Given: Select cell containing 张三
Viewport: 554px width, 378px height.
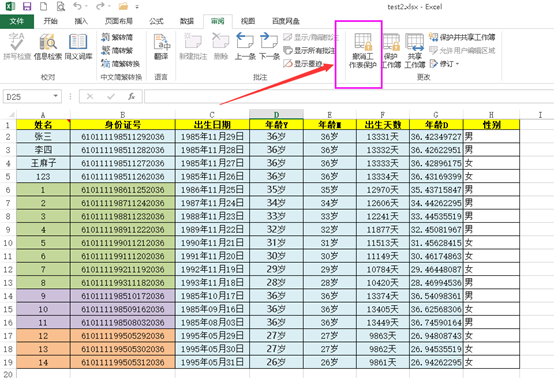Looking at the screenshot, I should (x=43, y=136).
